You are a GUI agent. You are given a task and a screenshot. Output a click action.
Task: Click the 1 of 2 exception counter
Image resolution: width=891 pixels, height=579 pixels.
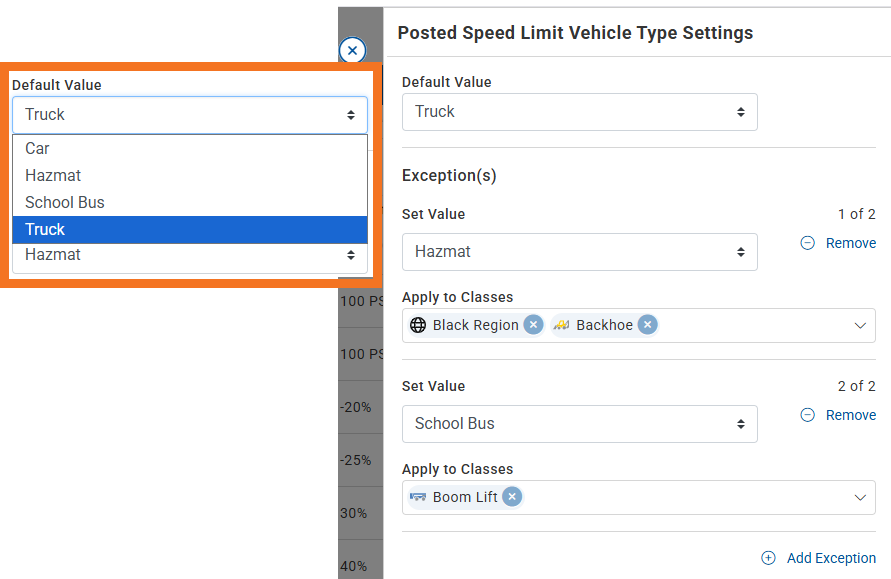pyautogui.click(x=856, y=214)
